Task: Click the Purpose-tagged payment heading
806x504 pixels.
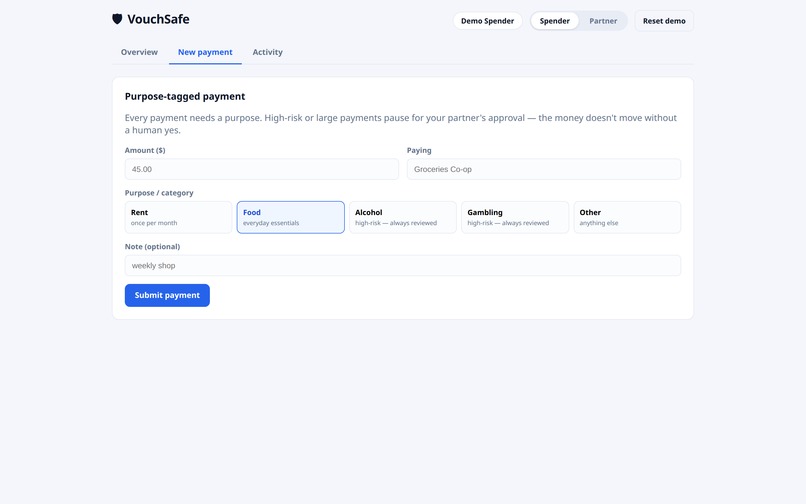Action: pyautogui.click(x=185, y=96)
